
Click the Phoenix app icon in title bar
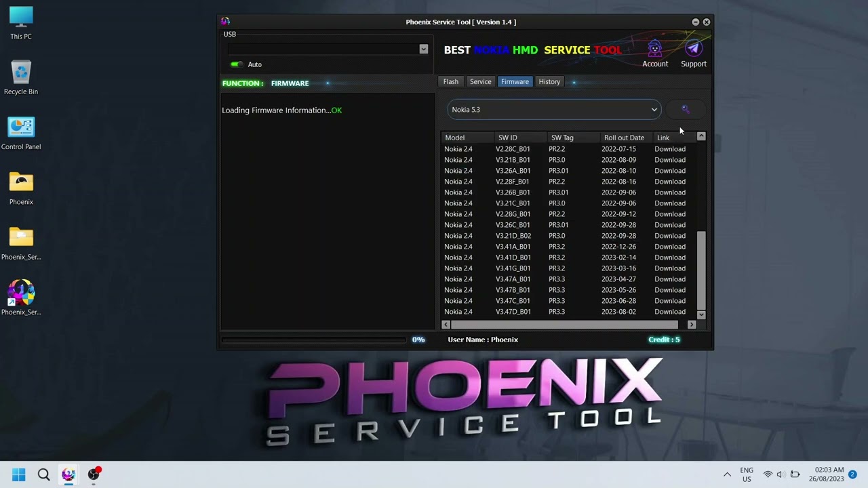225,22
